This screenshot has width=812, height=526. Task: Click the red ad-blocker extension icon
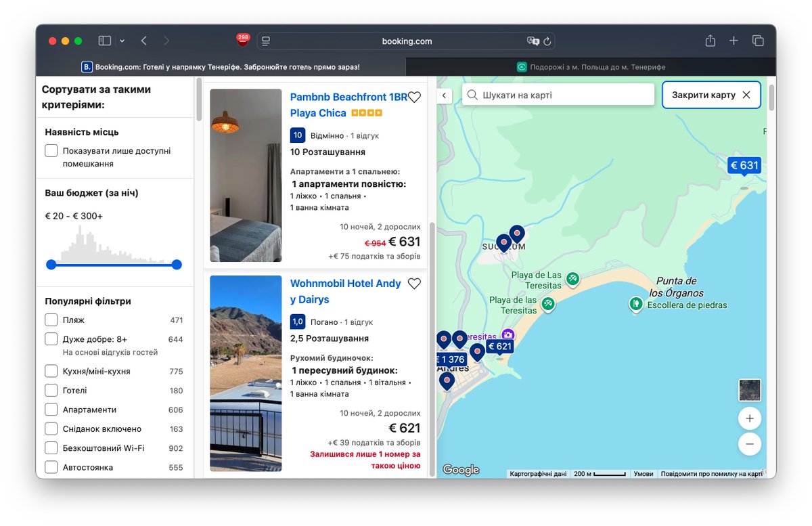[x=242, y=40]
